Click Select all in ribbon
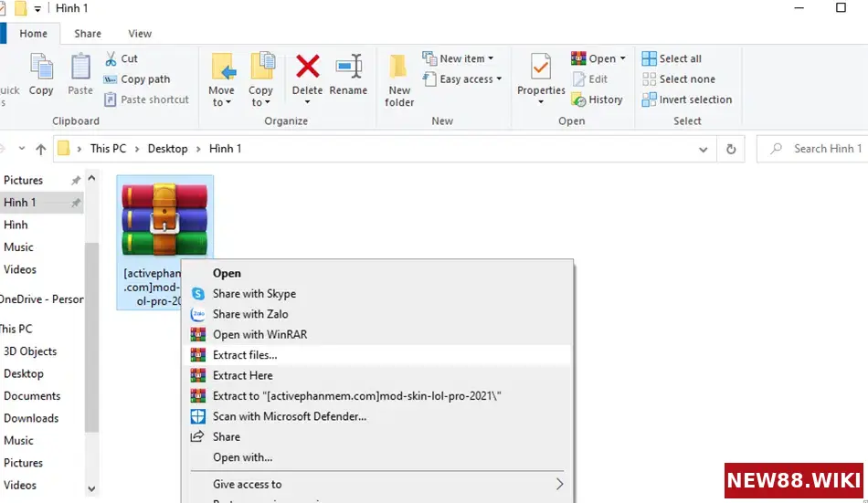The width and height of the screenshot is (868, 503). (x=672, y=58)
